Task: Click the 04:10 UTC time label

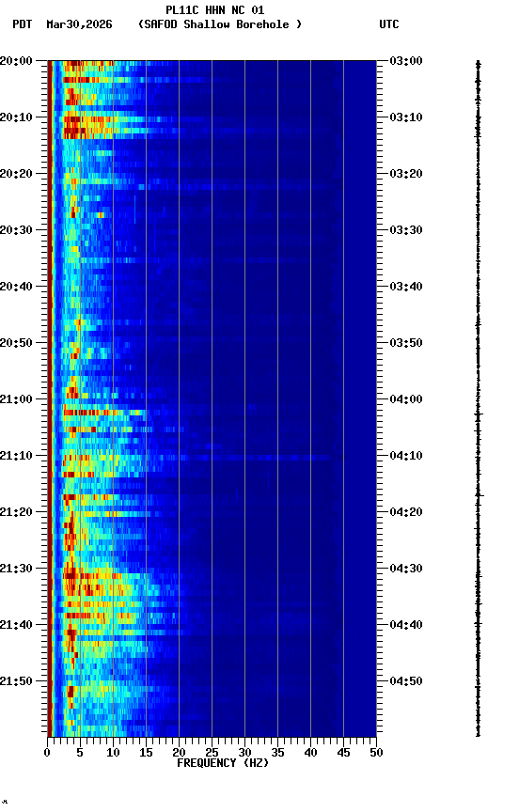Action: click(x=406, y=456)
